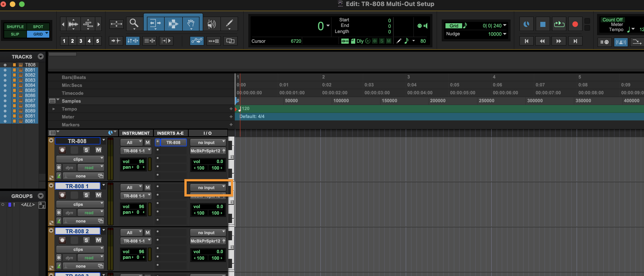644x276 pixels.
Task: Click TR-808 track volume value 0.0
Action: coord(219,162)
